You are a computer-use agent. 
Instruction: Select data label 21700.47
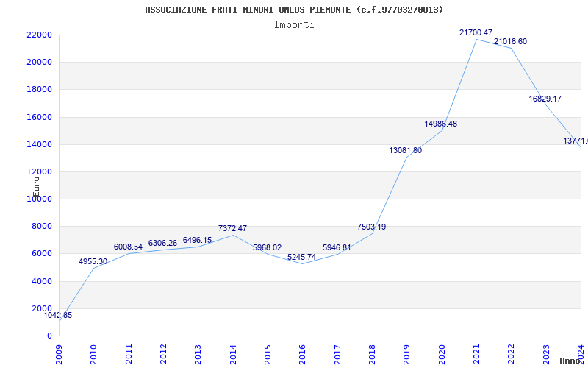pos(476,32)
